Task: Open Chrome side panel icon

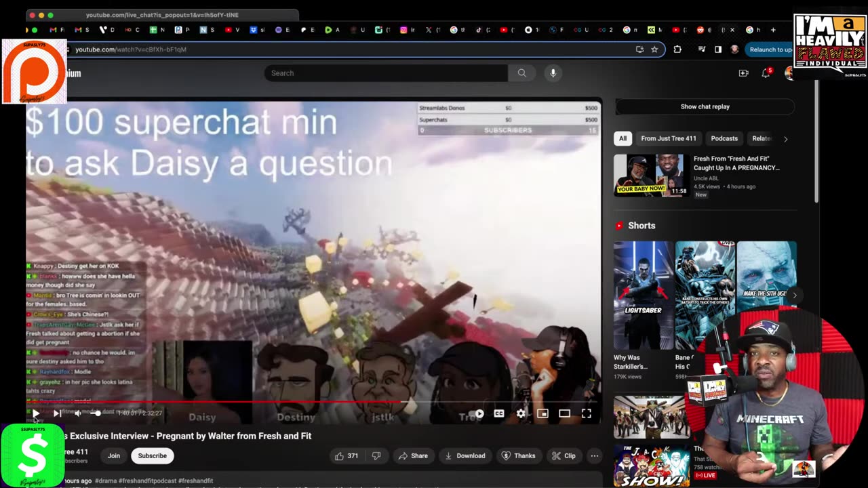Action: (718, 49)
